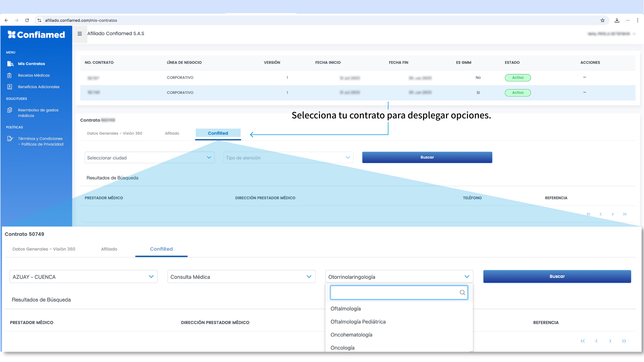Click the NO. CONTRATO column header
The image size is (644, 362).
[99, 63]
